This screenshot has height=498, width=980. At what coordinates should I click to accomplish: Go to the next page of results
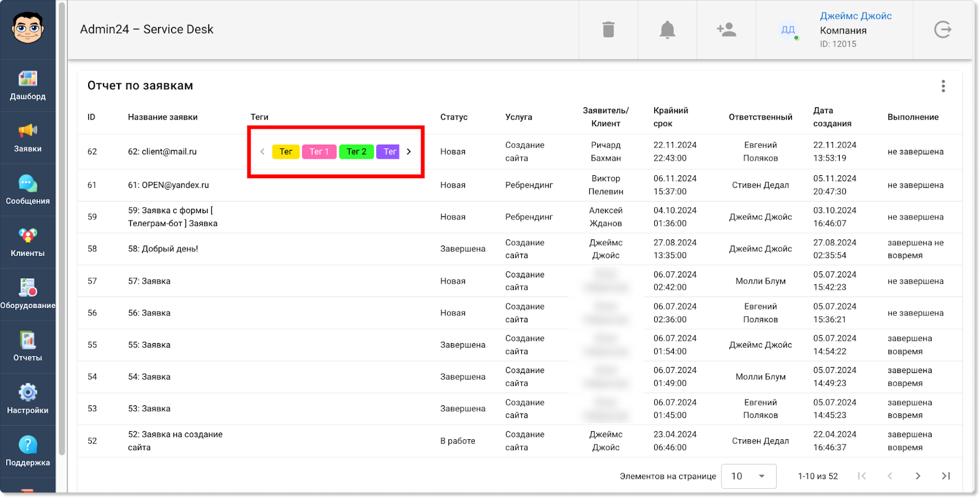pyautogui.click(x=918, y=476)
